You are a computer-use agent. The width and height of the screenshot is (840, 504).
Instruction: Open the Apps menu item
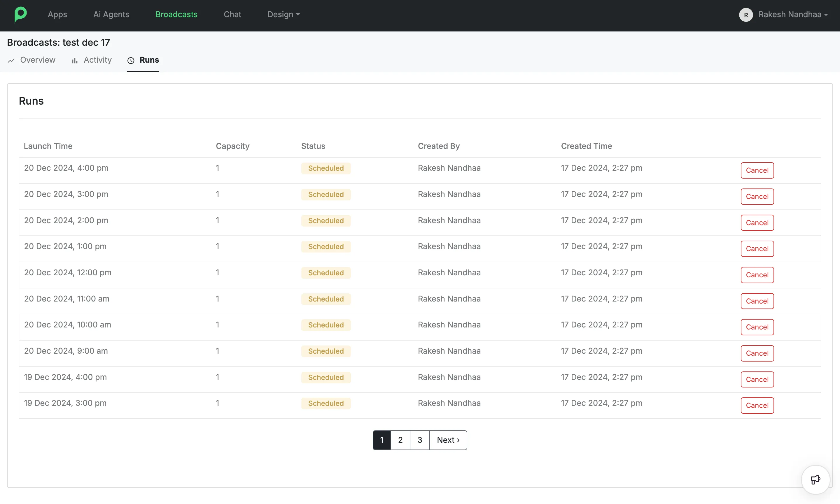pyautogui.click(x=57, y=14)
